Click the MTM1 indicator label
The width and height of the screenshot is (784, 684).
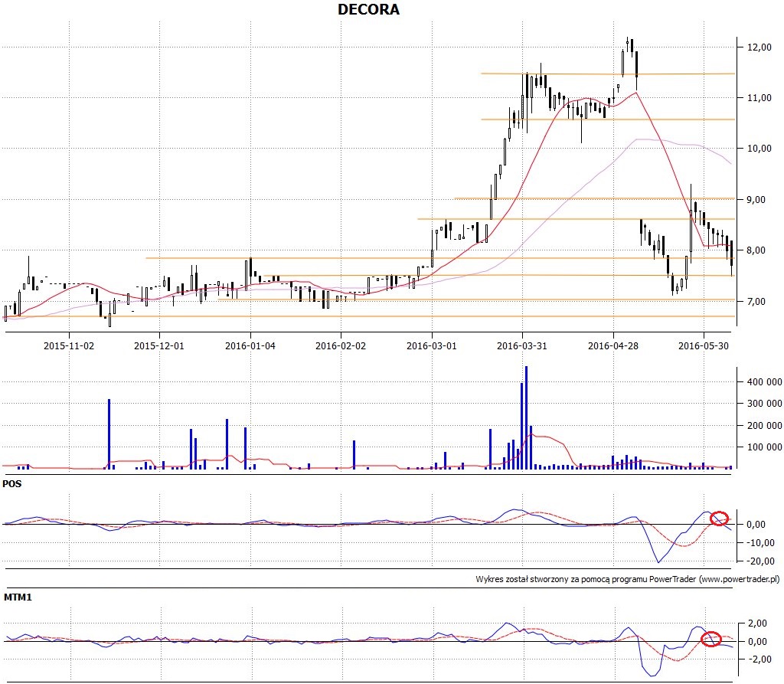tap(18, 597)
